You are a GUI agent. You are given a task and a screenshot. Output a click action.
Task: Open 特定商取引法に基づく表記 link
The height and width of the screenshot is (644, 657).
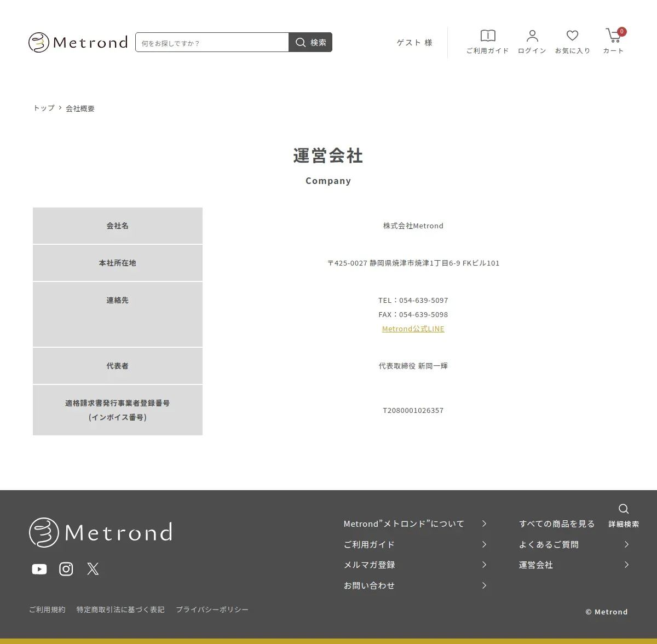(120, 610)
